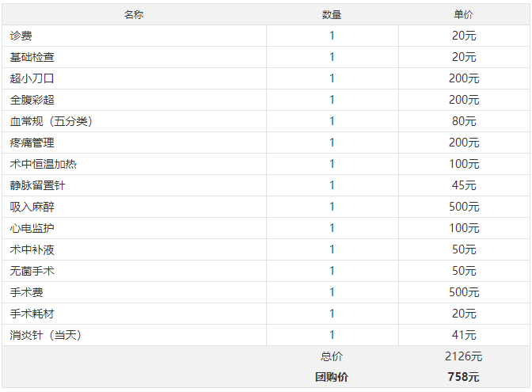Click 血常规（五分类） entry
Viewport: 532px width, 392px height.
[x=51, y=121]
